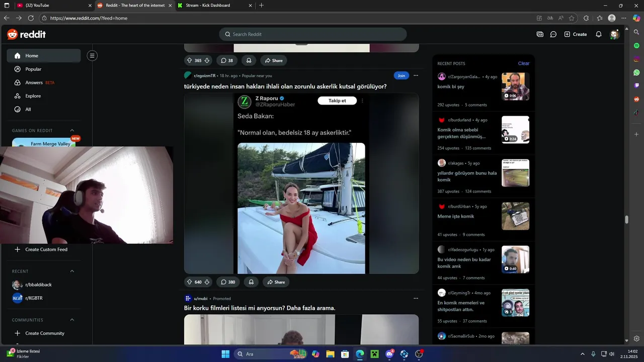Clear the Recent Posts list
The height and width of the screenshot is (362, 644).
coord(524,63)
